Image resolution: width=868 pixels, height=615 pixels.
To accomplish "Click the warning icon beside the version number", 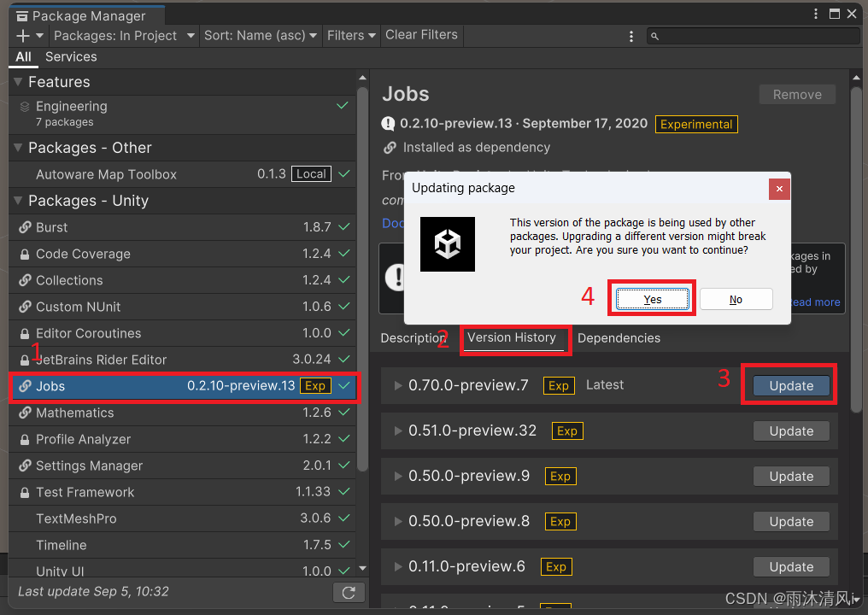I will click(x=388, y=124).
